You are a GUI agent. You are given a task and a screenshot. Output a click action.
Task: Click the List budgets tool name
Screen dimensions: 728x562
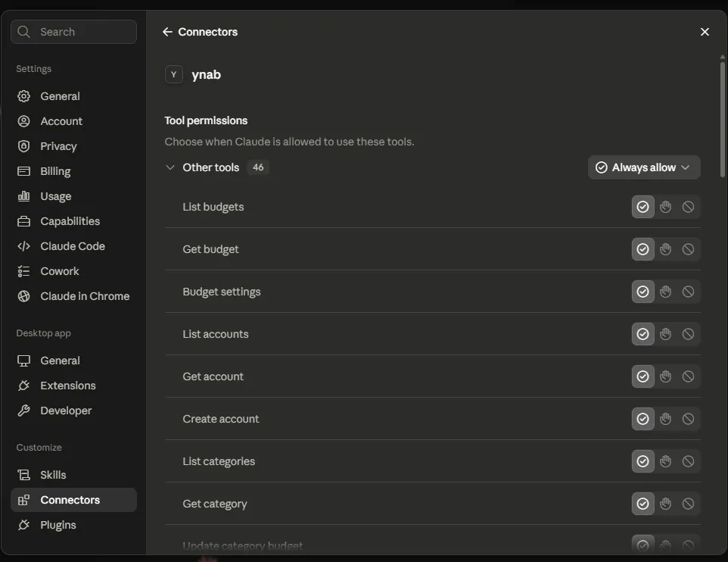coord(213,207)
